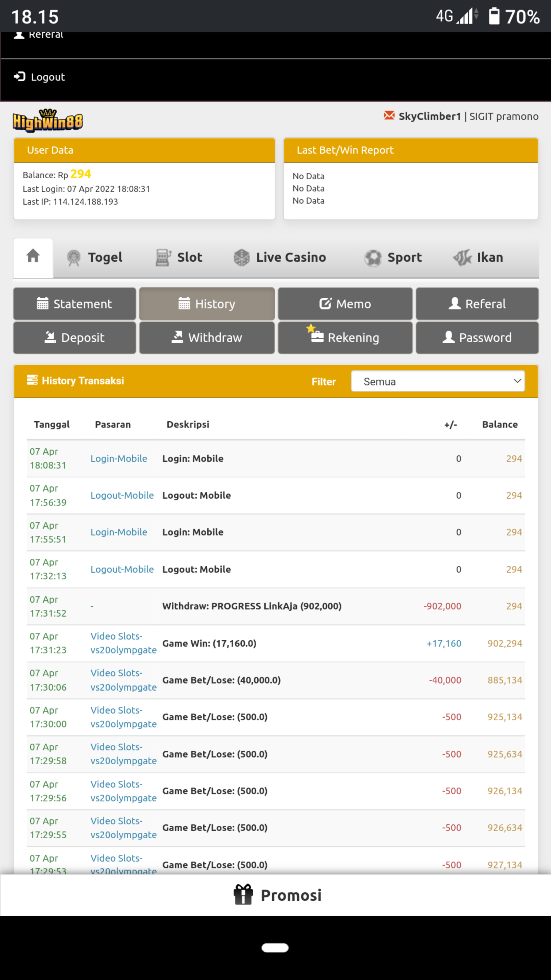Tap the Android home pill
Image resolution: width=551 pixels, height=980 pixels.
tap(275, 947)
